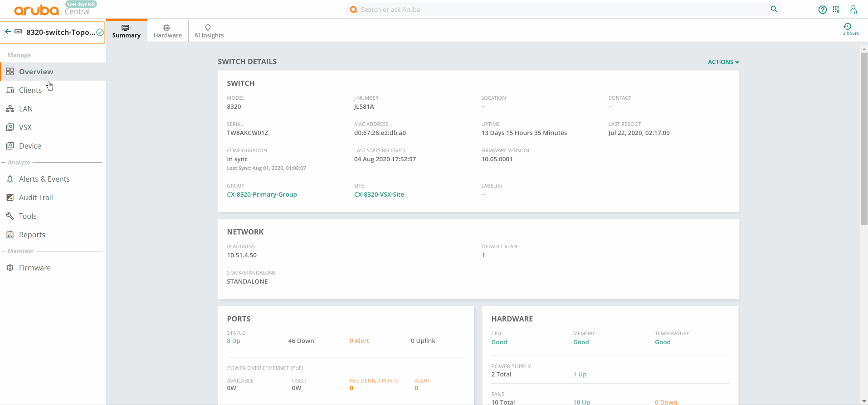Click the J-number JL581A
The width and height of the screenshot is (868, 405).
tap(364, 106)
